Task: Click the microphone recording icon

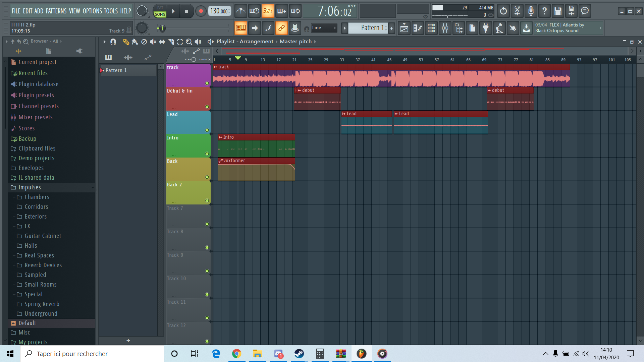Action: click(x=531, y=11)
